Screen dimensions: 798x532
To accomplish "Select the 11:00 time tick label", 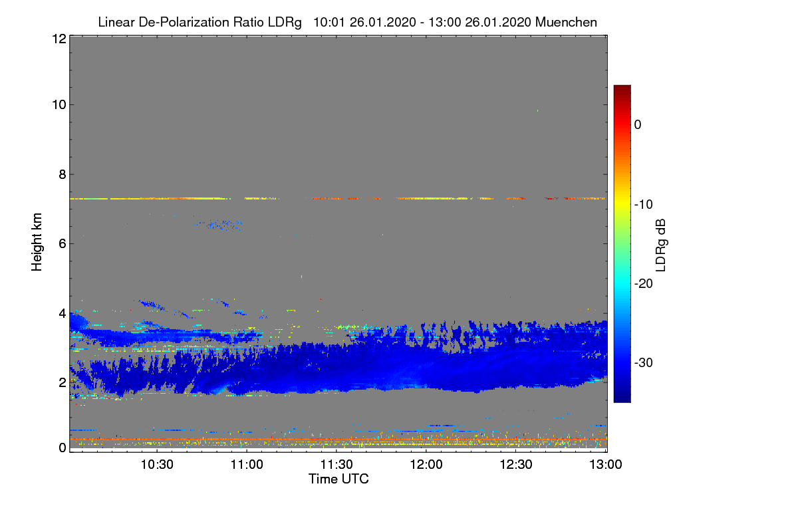I will [247, 465].
